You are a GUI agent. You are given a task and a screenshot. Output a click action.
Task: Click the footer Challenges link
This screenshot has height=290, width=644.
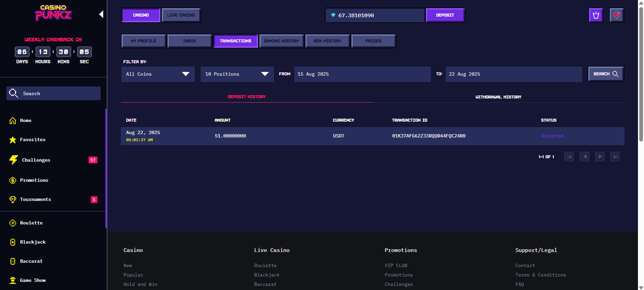point(398,284)
